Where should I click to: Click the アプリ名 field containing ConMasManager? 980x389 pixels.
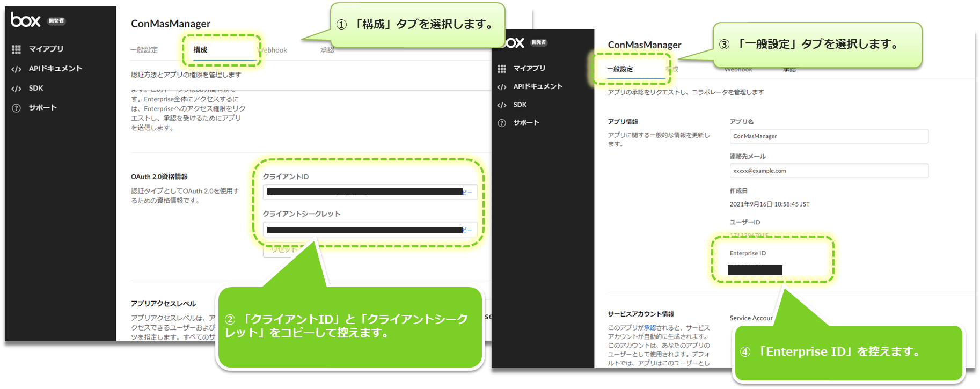point(828,136)
